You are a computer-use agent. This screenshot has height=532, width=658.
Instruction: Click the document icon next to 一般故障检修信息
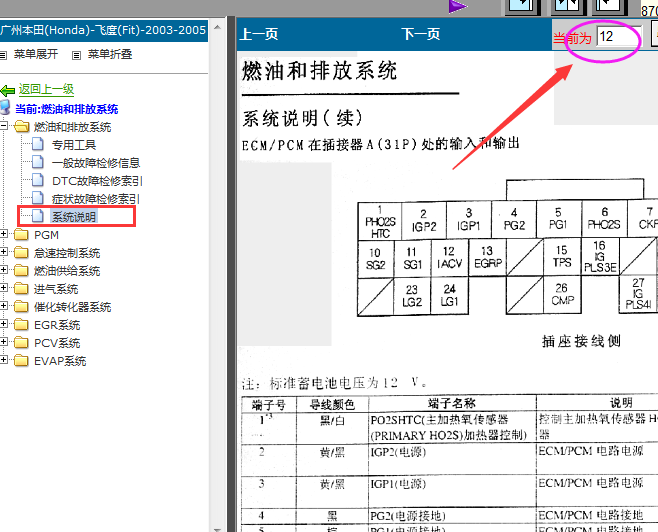38,162
